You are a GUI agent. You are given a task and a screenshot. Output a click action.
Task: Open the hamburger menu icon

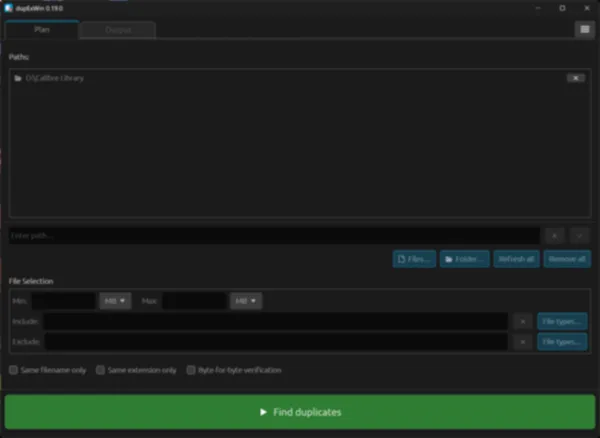(585, 29)
